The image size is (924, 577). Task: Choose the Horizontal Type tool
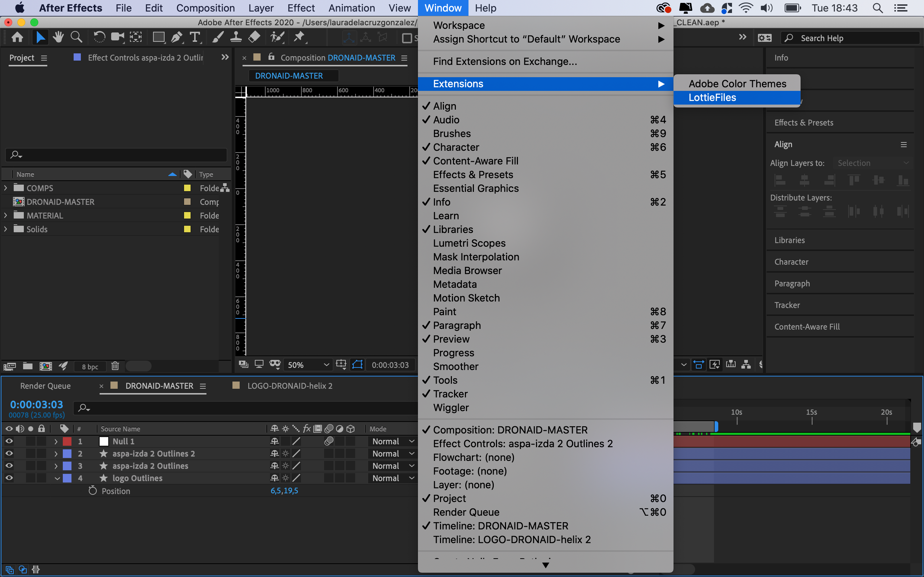click(x=195, y=37)
